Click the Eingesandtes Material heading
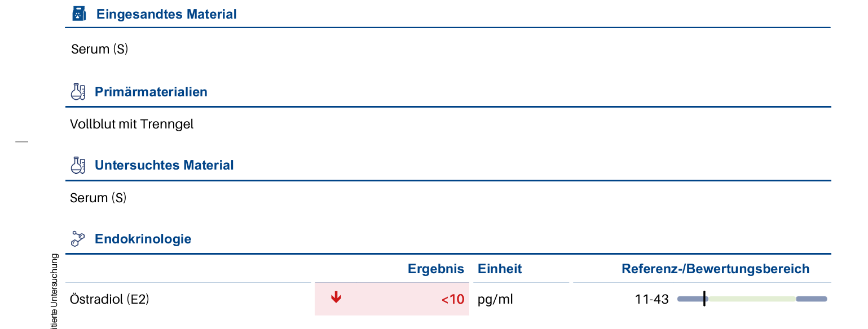The height and width of the screenshot is (329, 868). point(166,14)
